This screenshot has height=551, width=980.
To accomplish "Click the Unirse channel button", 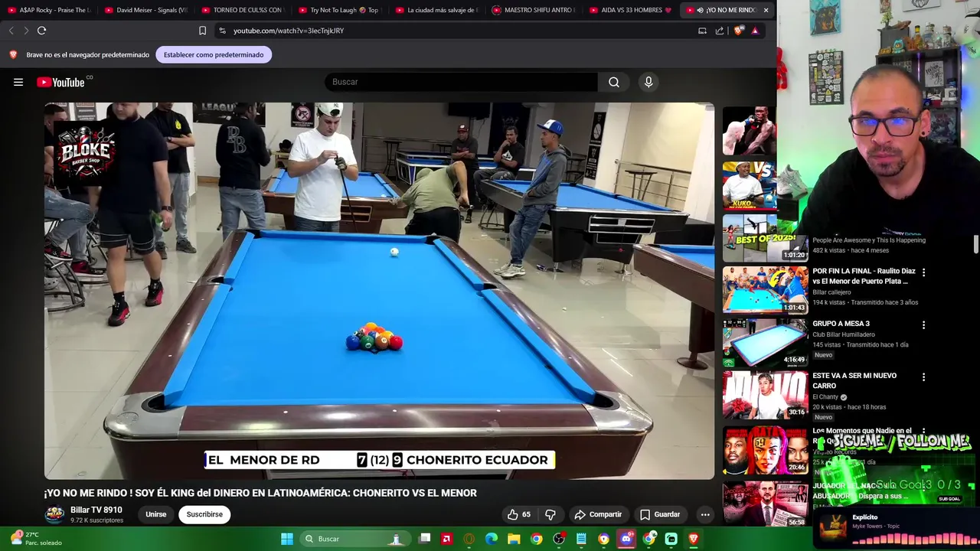I will pos(156,514).
